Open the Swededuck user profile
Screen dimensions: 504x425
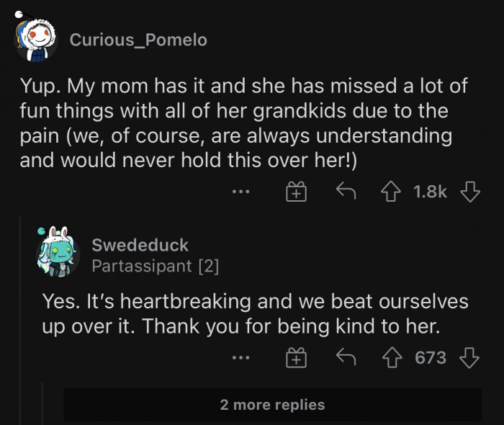point(140,246)
